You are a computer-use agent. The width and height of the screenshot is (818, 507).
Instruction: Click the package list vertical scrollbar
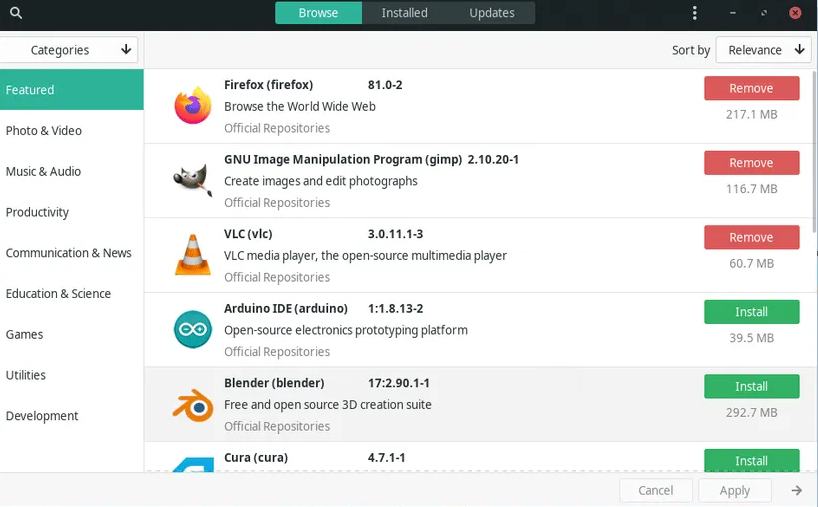(x=815, y=151)
